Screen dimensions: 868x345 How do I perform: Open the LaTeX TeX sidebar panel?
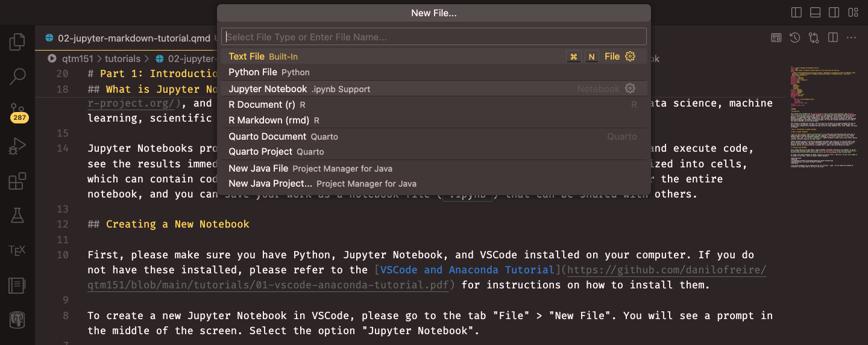[x=17, y=250]
